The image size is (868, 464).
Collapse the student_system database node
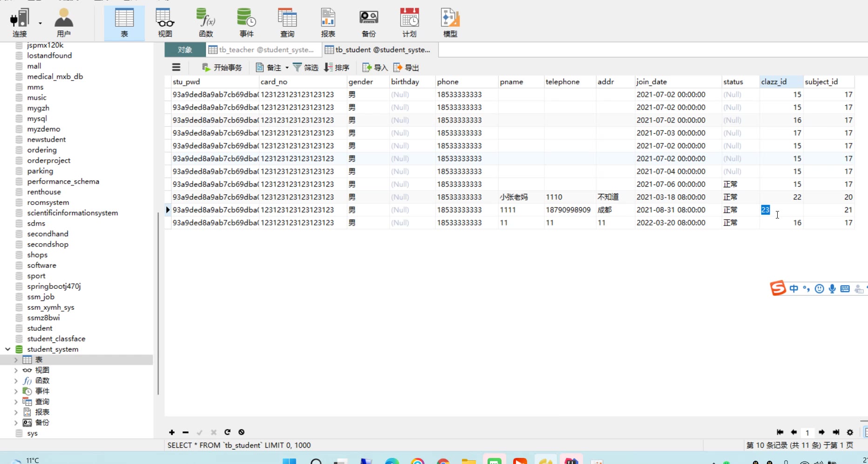click(x=8, y=349)
